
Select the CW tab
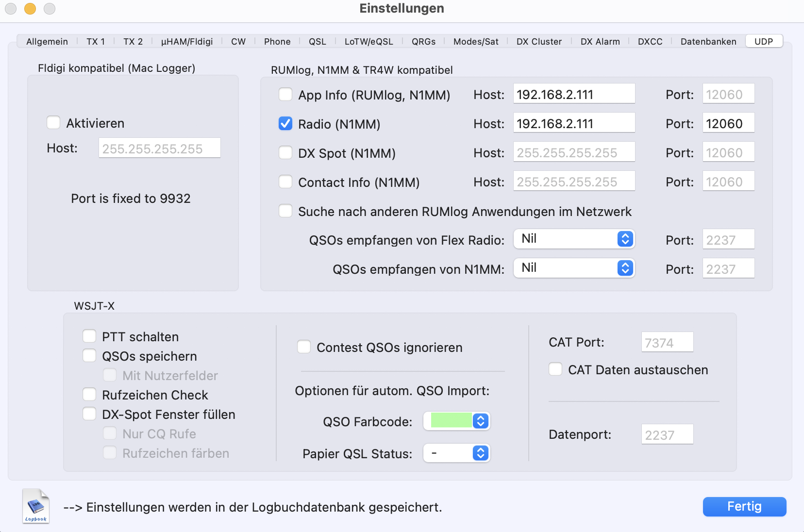(x=238, y=41)
